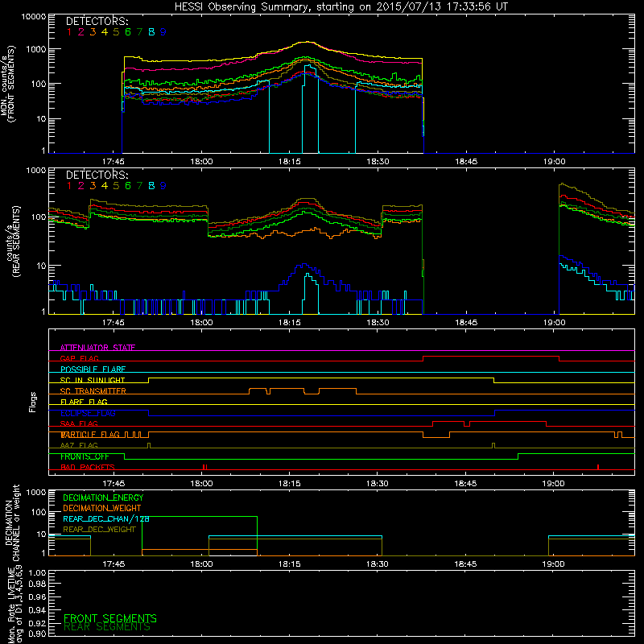Click the 18:15 time label under front segments plot
This screenshot has width=644, height=644.
click(x=290, y=162)
